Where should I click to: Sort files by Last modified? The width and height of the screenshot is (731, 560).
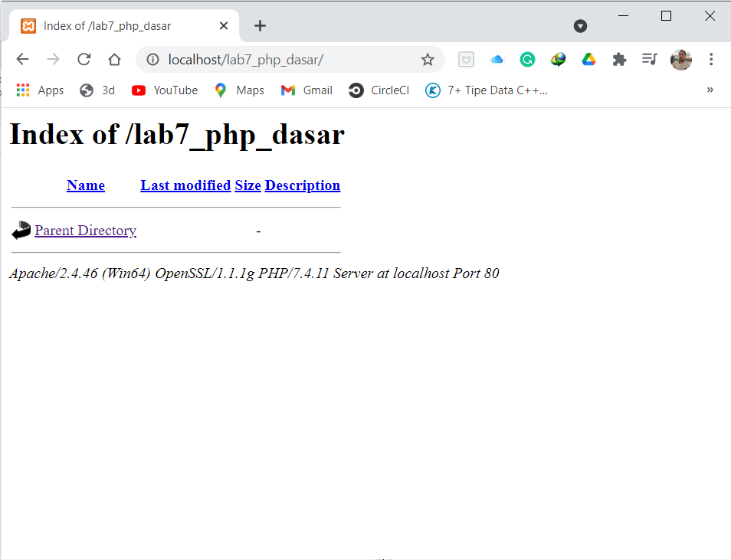(185, 185)
